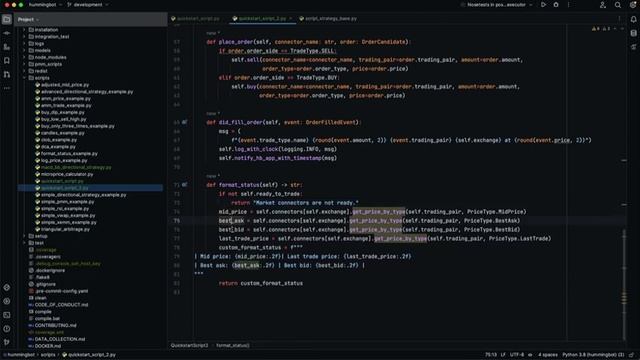
Task: Expand the logs folder
Action: pyautogui.click(x=24, y=44)
